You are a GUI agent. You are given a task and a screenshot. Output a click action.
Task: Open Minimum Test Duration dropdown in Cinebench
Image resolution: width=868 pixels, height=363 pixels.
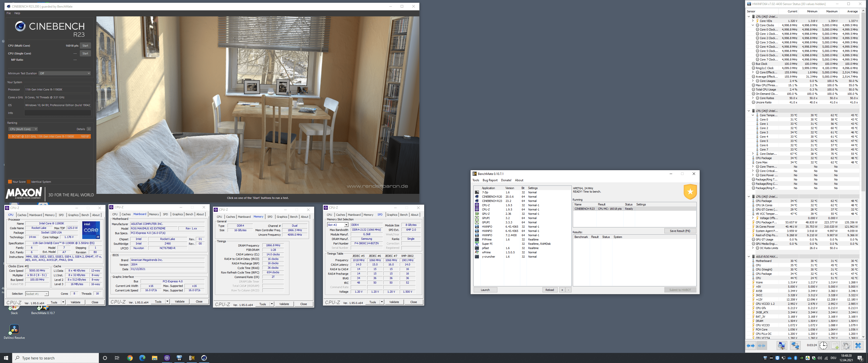tap(64, 73)
